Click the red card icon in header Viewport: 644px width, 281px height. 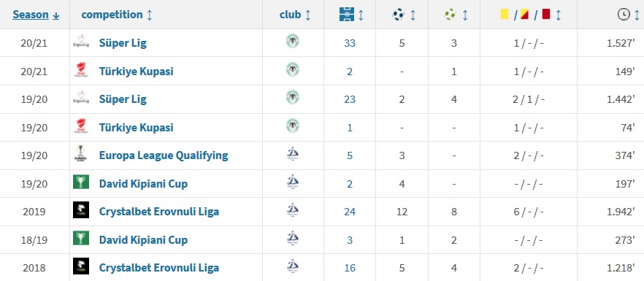tap(546, 15)
